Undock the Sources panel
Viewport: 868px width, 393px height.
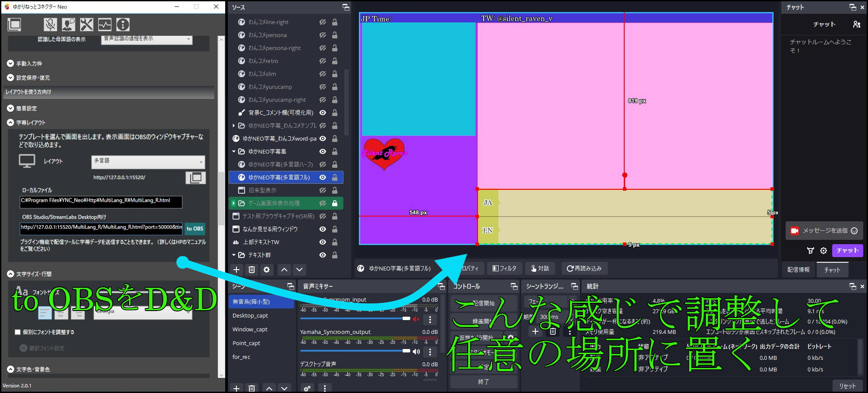(346, 7)
